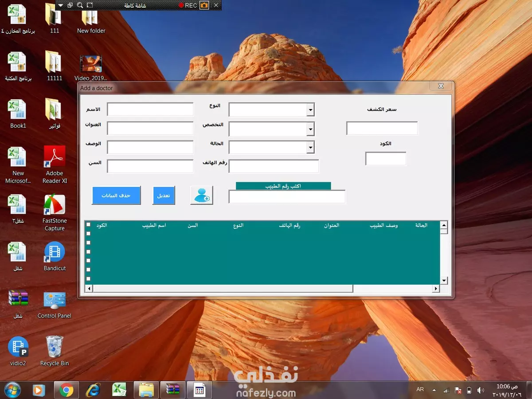Click the horizontal scrollbar left arrow
Image resolution: width=532 pixels, height=399 pixels.
[88, 289]
